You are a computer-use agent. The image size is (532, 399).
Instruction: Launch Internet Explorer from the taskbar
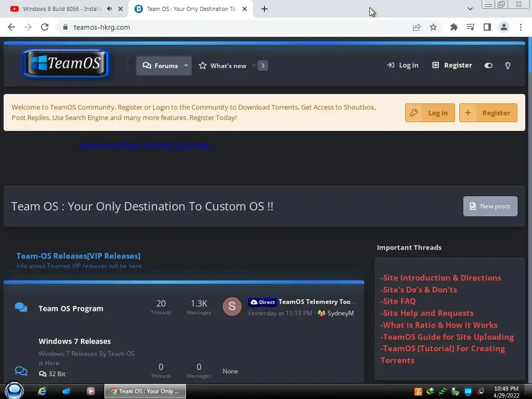[x=42, y=391]
